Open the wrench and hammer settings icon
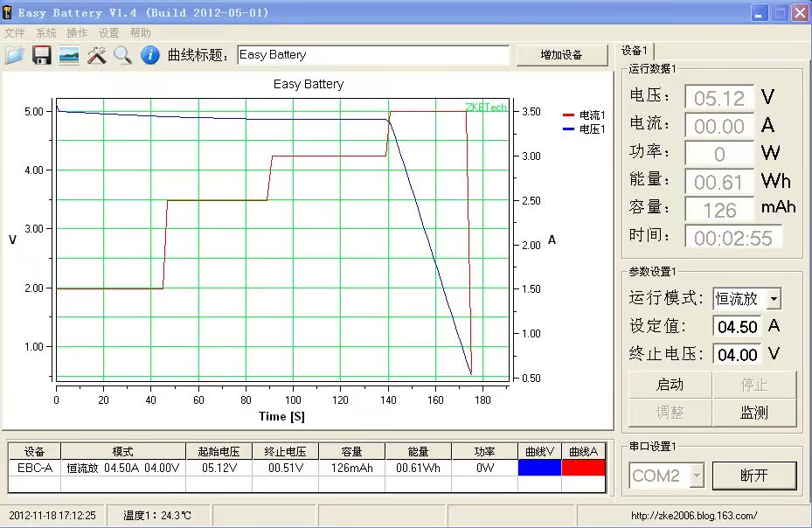Screen dimensions: 812x528 (96, 55)
